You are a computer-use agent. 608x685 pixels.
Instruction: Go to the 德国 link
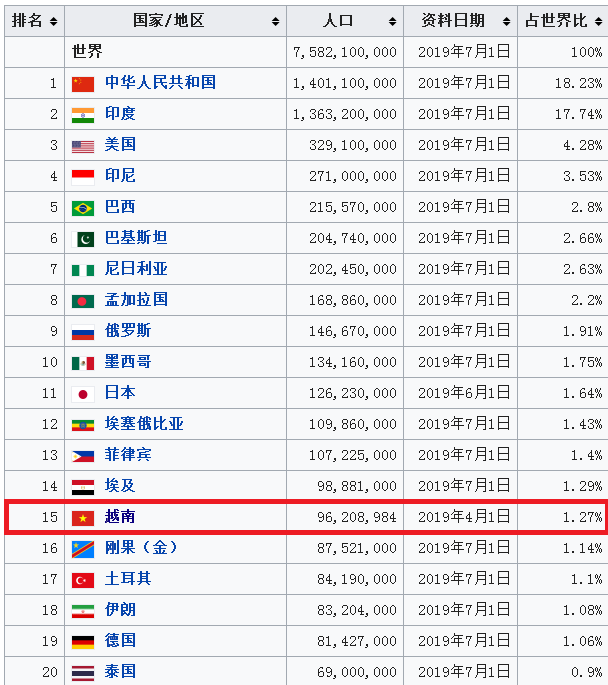coord(120,640)
